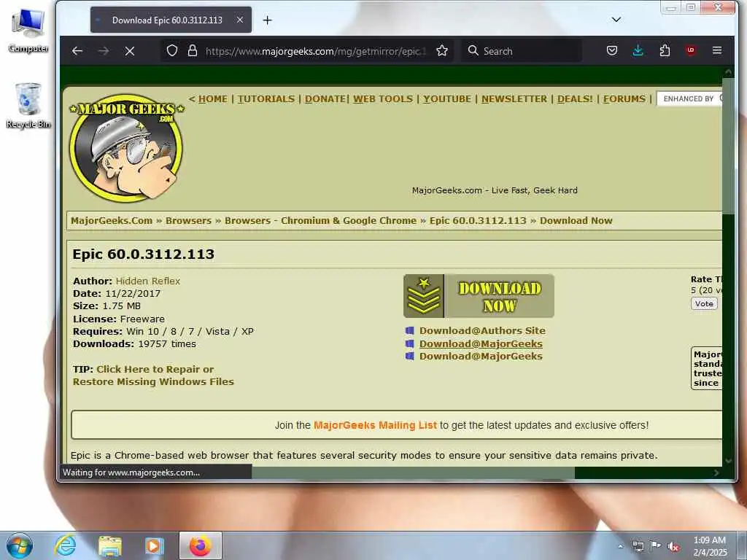This screenshot has width=747, height=560.
Task: Click Download@Authors Site link
Action: (x=483, y=330)
